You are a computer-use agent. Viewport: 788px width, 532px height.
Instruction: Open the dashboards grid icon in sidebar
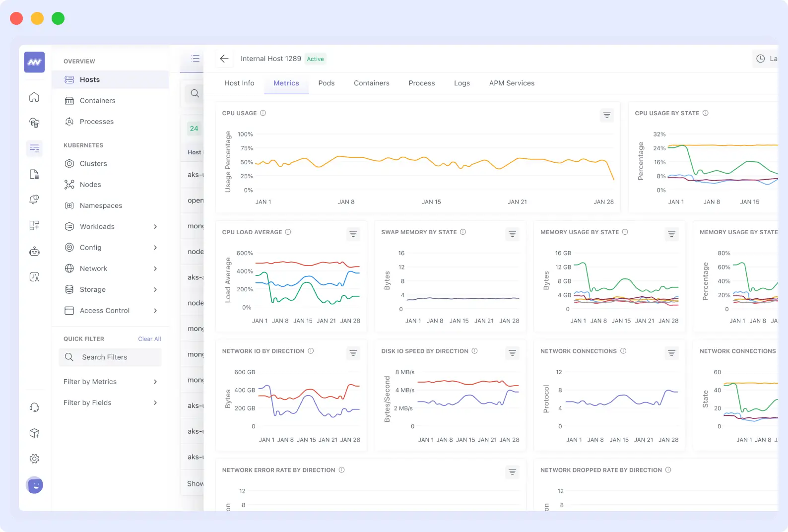click(34, 225)
